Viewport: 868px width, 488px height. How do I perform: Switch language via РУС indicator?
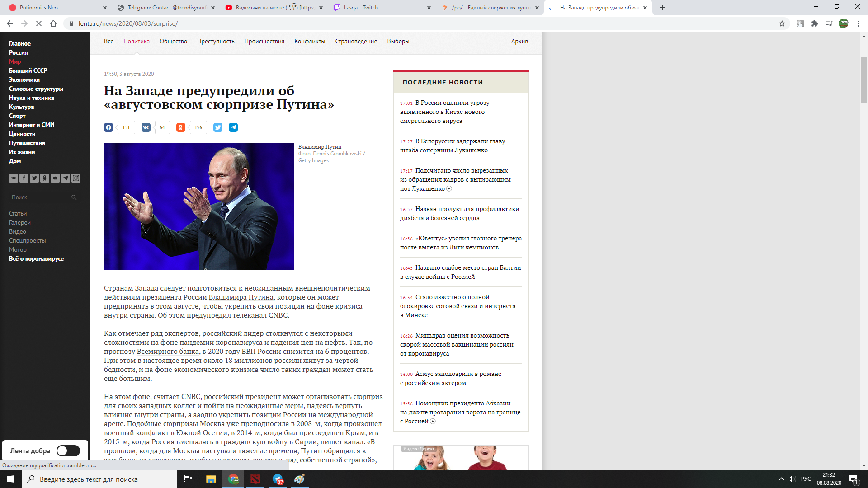click(806, 479)
